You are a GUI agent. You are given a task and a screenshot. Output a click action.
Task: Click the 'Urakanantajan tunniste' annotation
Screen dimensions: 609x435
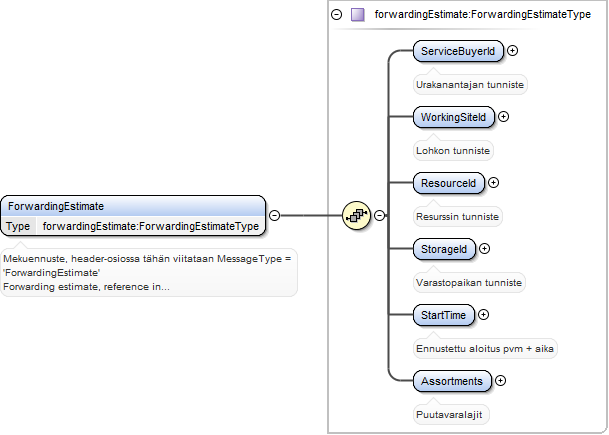470,85
